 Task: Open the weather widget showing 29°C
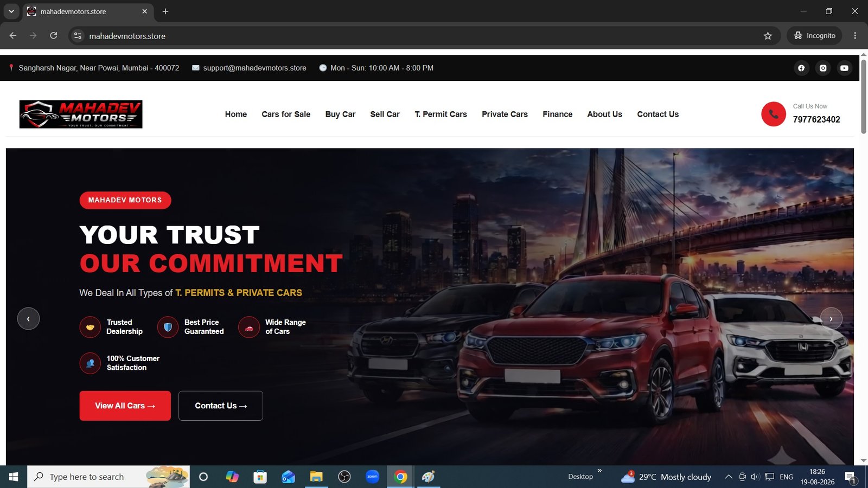[666, 477]
